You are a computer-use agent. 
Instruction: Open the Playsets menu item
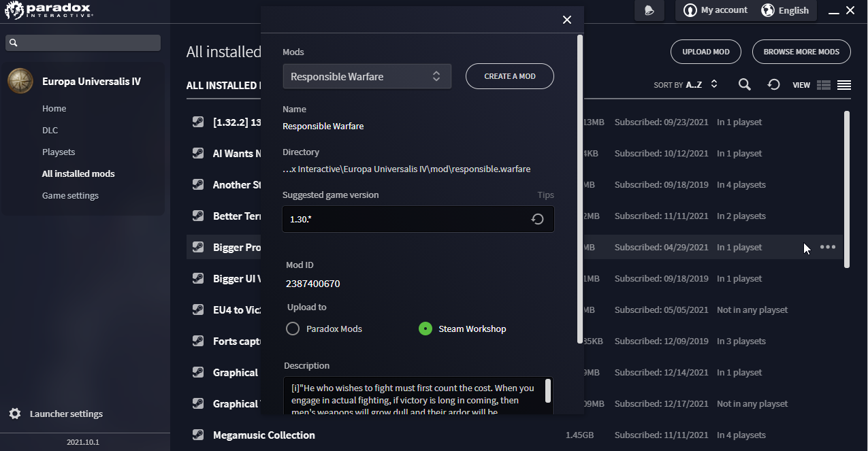click(59, 152)
